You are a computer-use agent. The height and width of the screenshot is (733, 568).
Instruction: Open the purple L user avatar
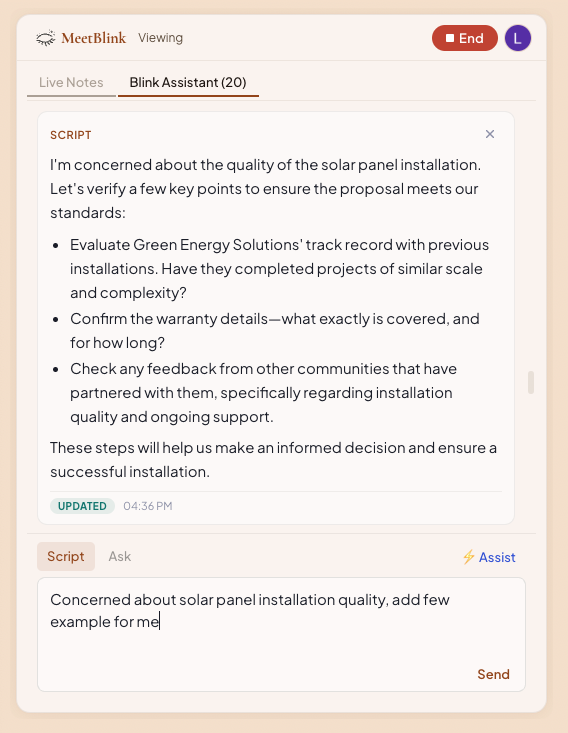518,38
